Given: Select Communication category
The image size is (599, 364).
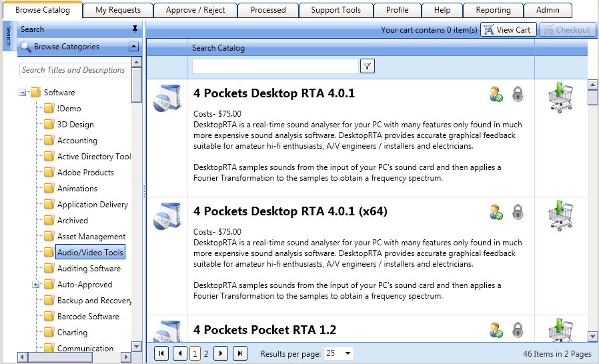Looking at the screenshot, I should (85, 348).
